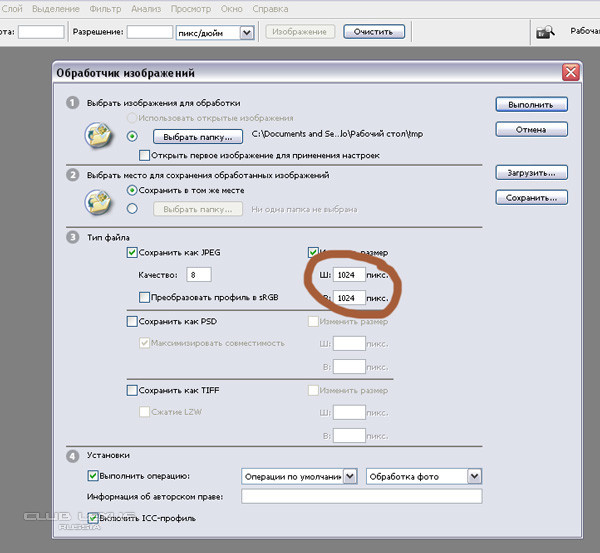Select the 'Сохранить в том же месте' radio button
The width and height of the screenshot is (600, 553).
pos(132,189)
